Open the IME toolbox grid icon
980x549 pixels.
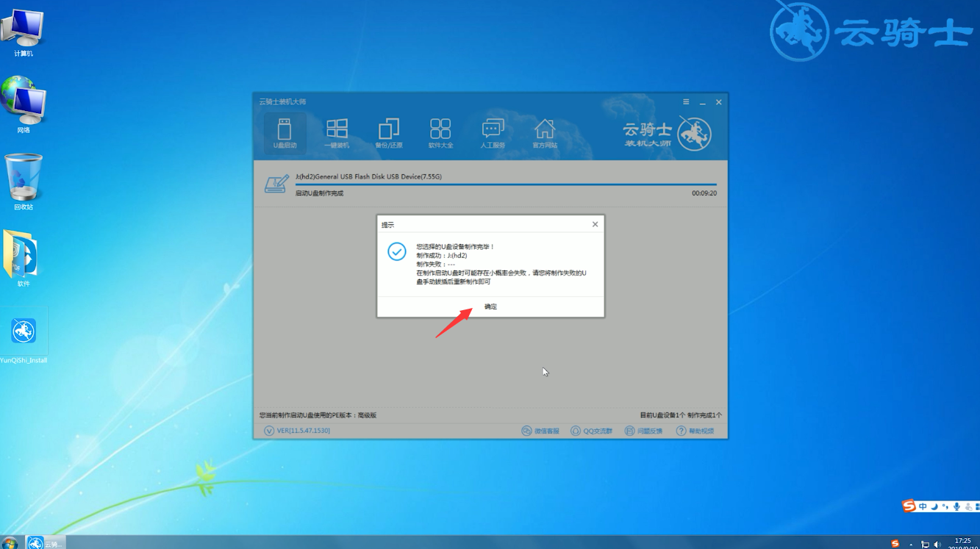977,507
